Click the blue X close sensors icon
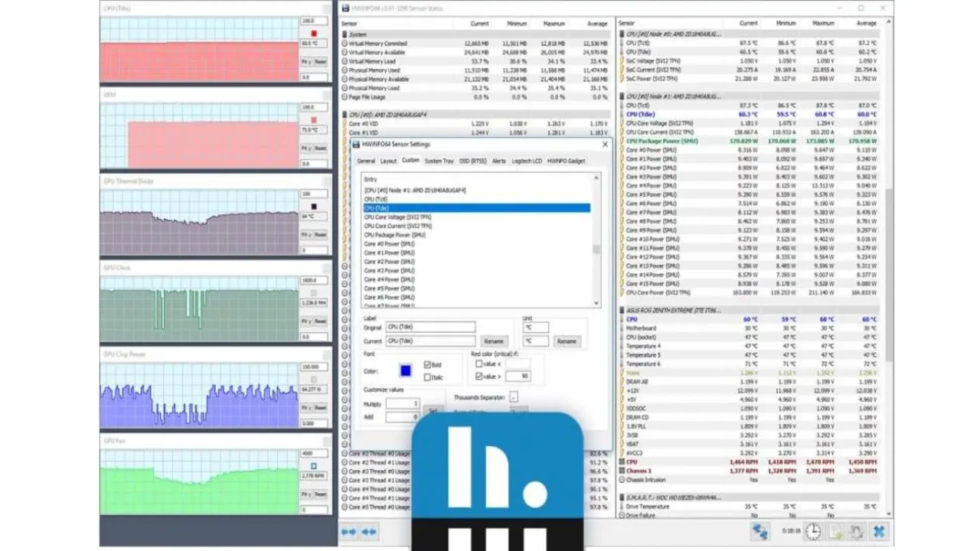The width and height of the screenshot is (980, 551). tap(879, 531)
